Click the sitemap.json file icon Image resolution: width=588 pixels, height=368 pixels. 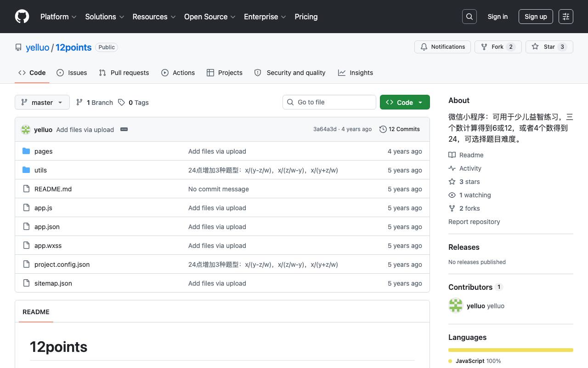26,283
